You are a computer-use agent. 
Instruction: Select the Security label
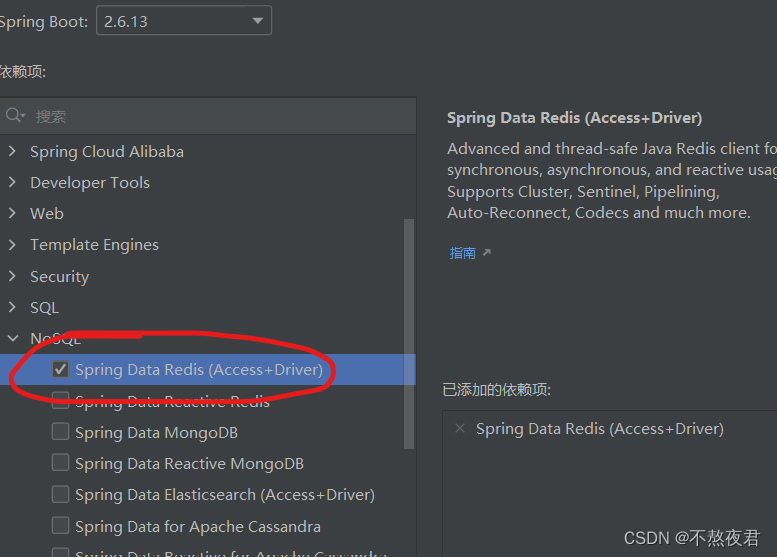click(59, 277)
